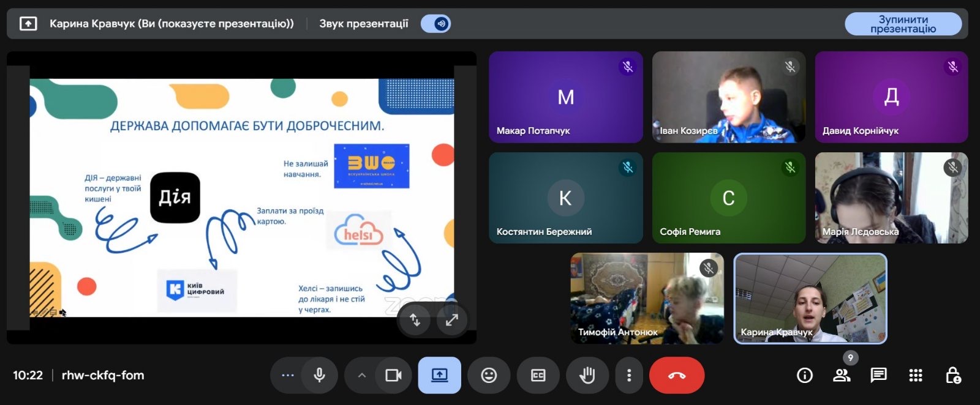Open host controls lock icon
The image size is (980, 405).
953,375
